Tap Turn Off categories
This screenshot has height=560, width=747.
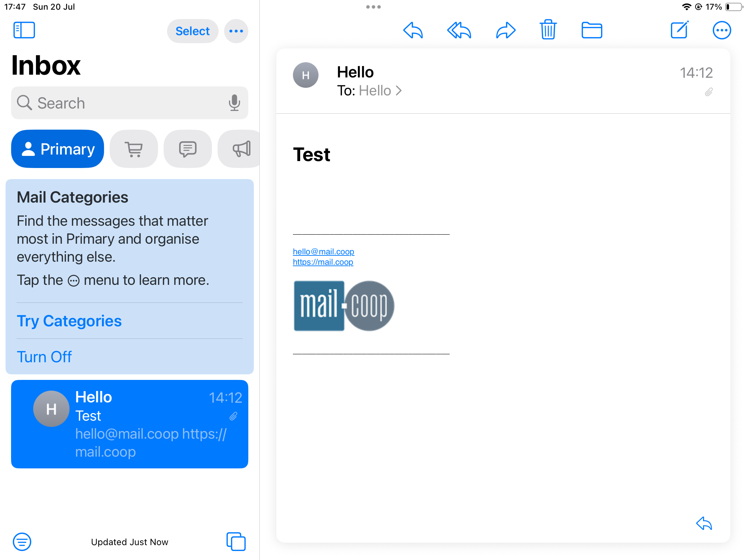point(44,357)
